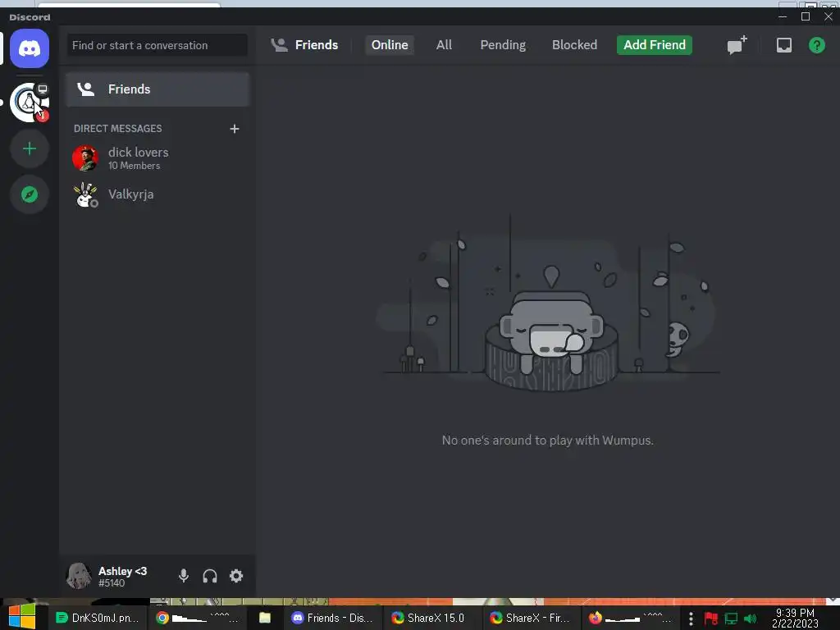Click the dick lovers group avatar

coord(85,158)
